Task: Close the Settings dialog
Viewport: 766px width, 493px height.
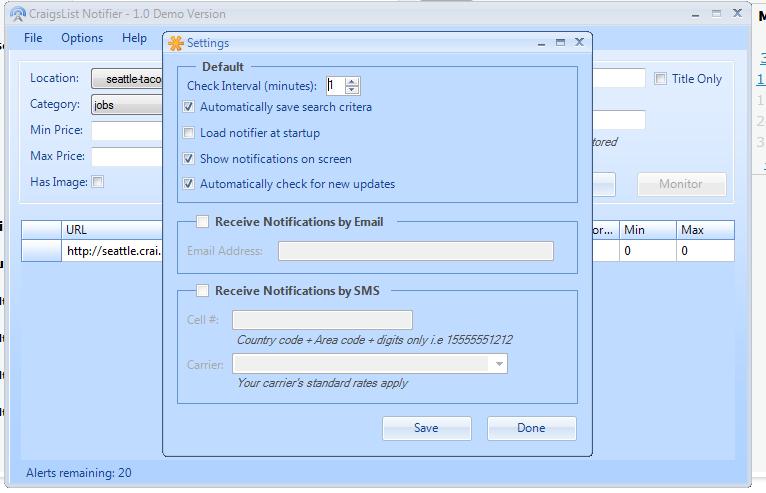Action: pos(579,42)
